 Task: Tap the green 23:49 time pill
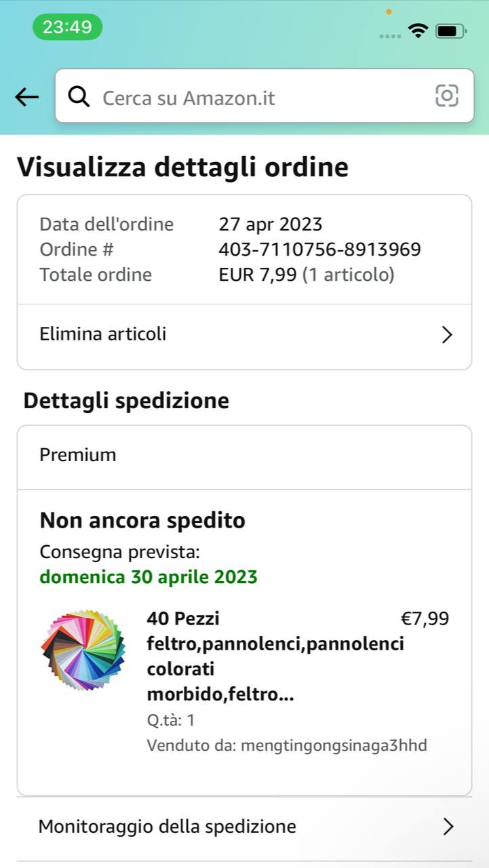(x=67, y=27)
